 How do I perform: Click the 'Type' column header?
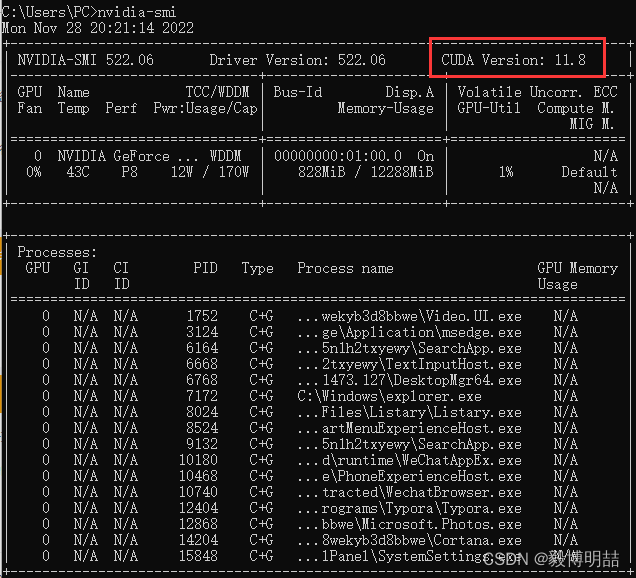(258, 268)
